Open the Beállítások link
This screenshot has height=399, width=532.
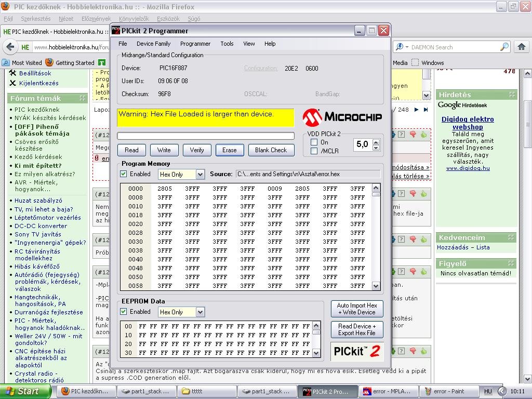point(35,73)
